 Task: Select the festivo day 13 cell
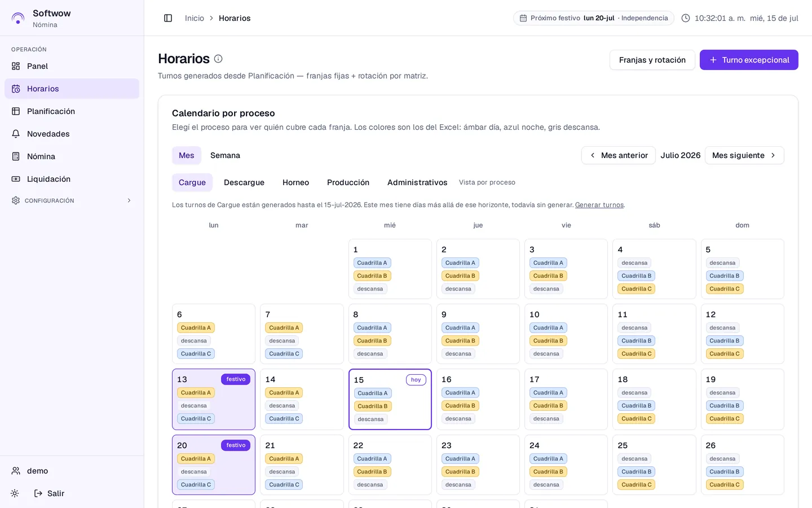coord(214,399)
